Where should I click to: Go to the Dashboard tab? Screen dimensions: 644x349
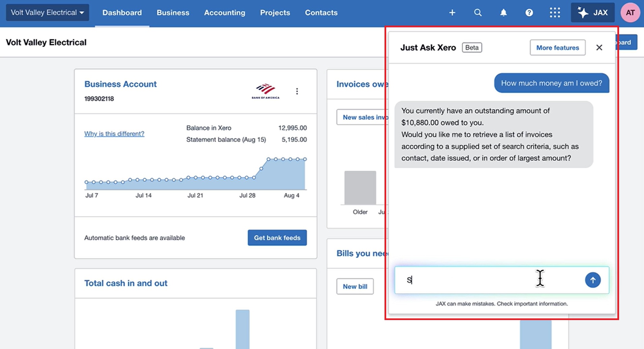point(122,12)
